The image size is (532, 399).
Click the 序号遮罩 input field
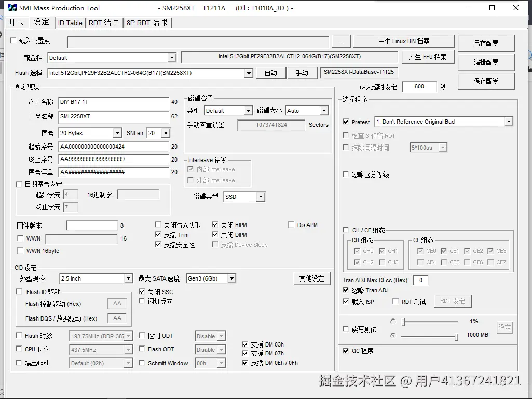point(113,172)
